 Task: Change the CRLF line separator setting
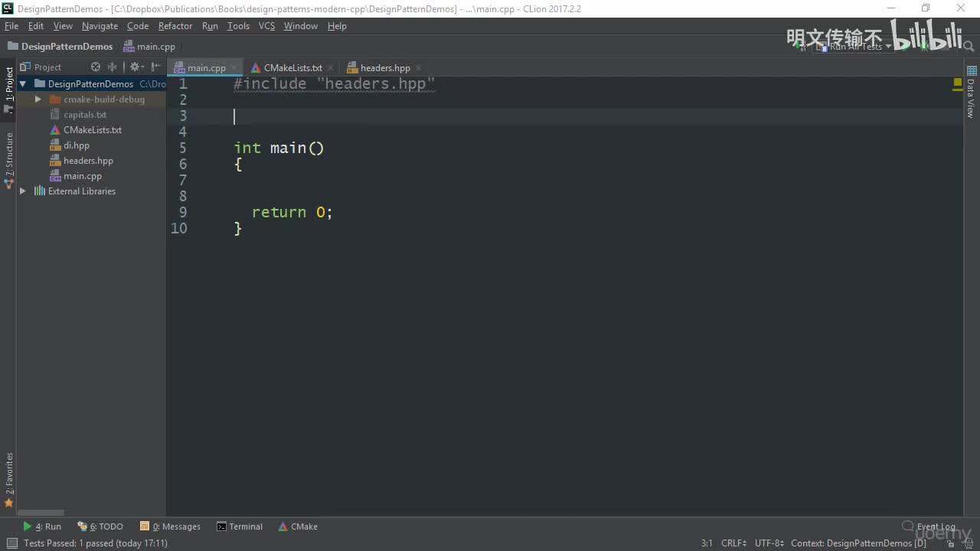tap(733, 543)
